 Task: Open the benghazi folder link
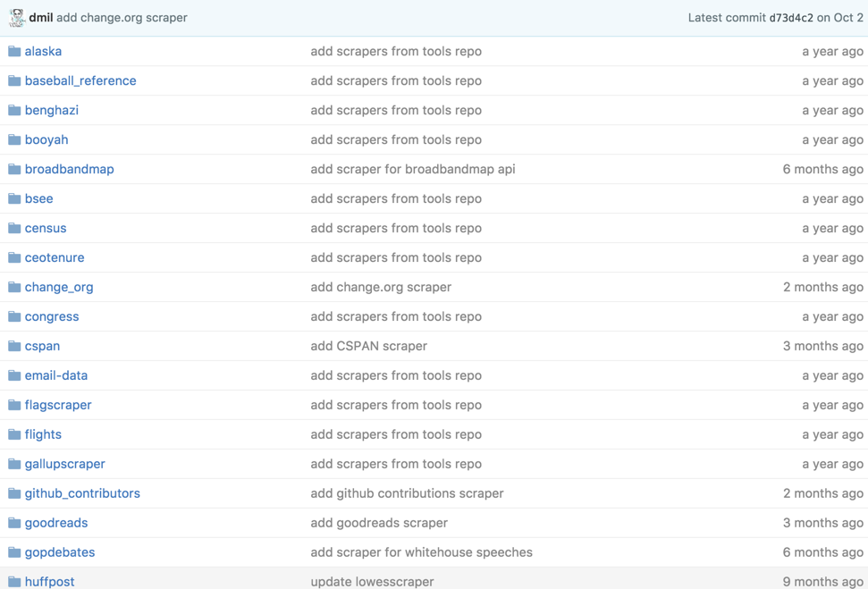[52, 110]
